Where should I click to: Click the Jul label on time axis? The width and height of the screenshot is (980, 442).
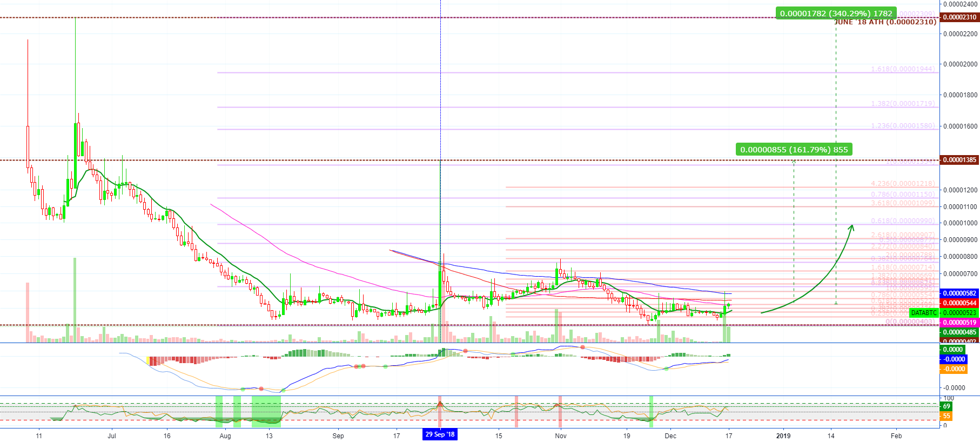point(112,436)
